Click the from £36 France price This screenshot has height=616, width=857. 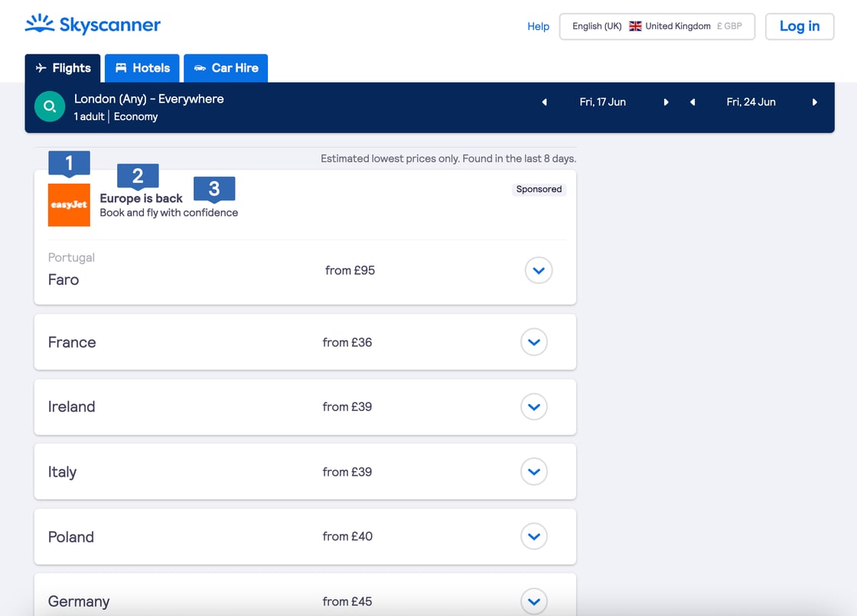(x=347, y=342)
